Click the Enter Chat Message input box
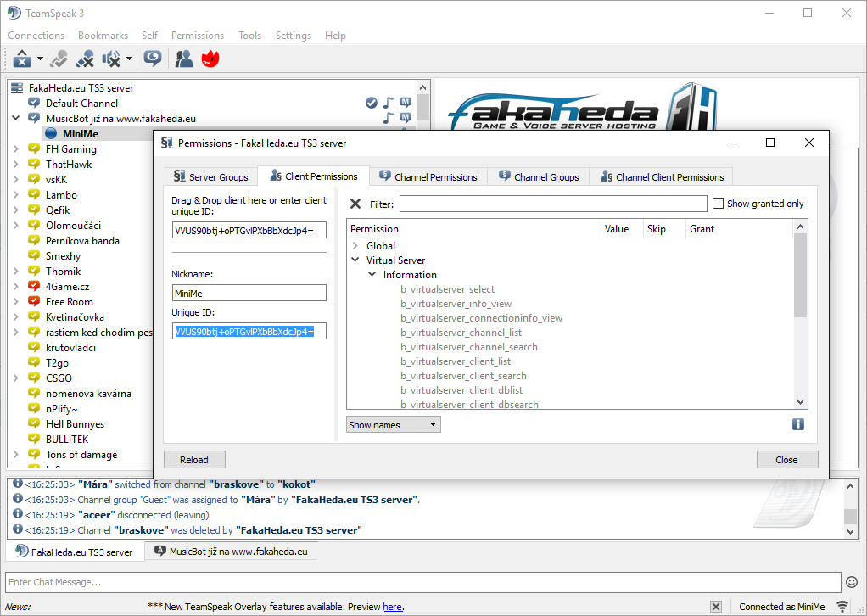Image resolution: width=867 pixels, height=616 pixels. pos(423,582)
